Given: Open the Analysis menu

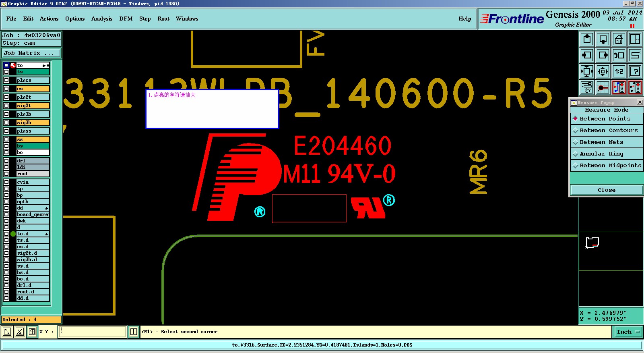Looking at the screenshot, I should 102,19.
